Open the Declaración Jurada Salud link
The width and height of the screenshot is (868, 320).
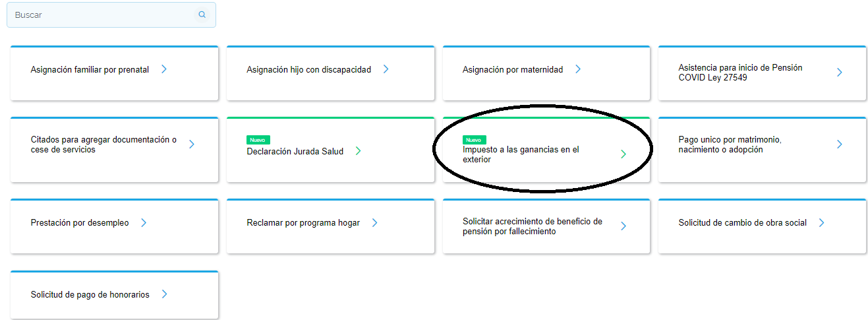(x=295, y=151)
